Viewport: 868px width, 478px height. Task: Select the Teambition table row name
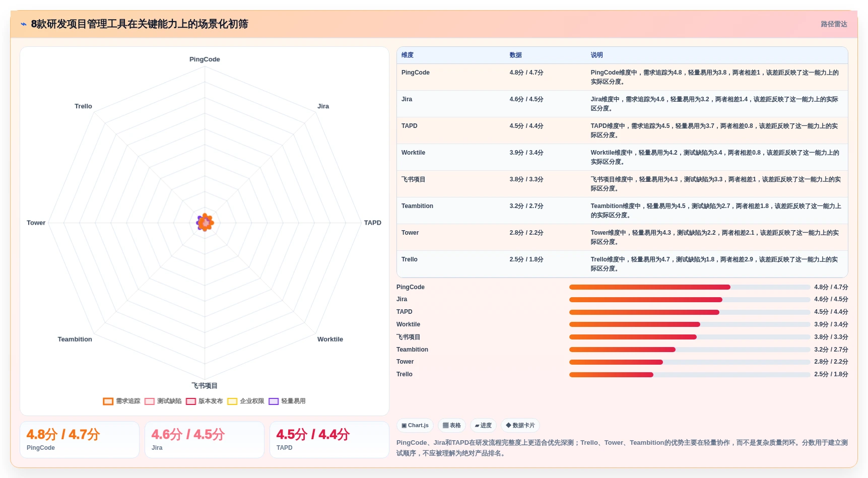pyautogui.click(x=417, y=206)
